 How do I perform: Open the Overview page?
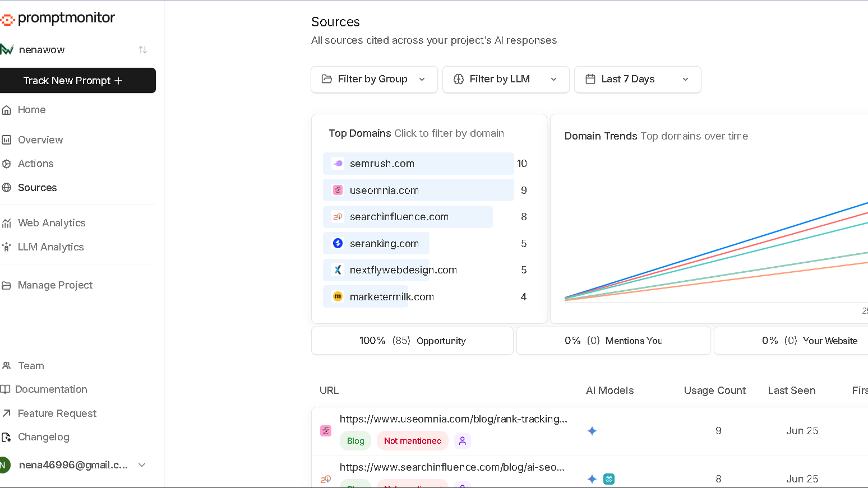pos(40,140)
